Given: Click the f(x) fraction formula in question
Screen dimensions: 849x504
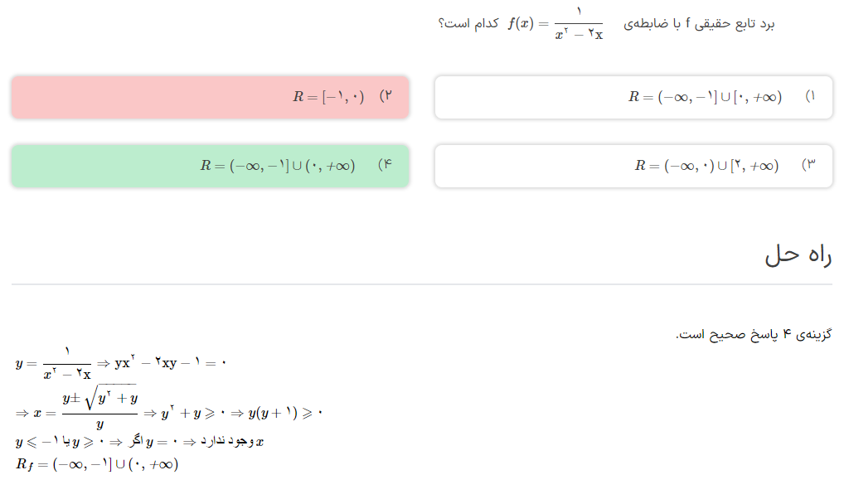Looking at the screenshot, I should click(x=555, y=24).
